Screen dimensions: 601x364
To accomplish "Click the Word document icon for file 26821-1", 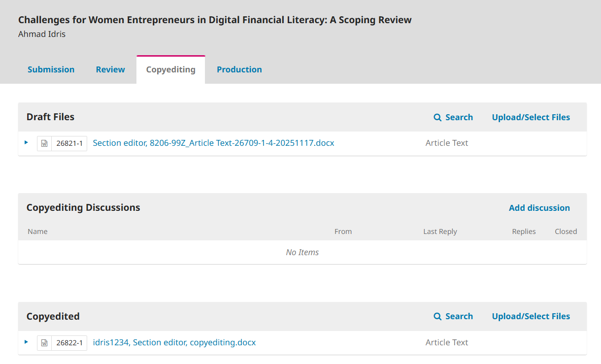I will pyautogui.click(x=44, y=143).
